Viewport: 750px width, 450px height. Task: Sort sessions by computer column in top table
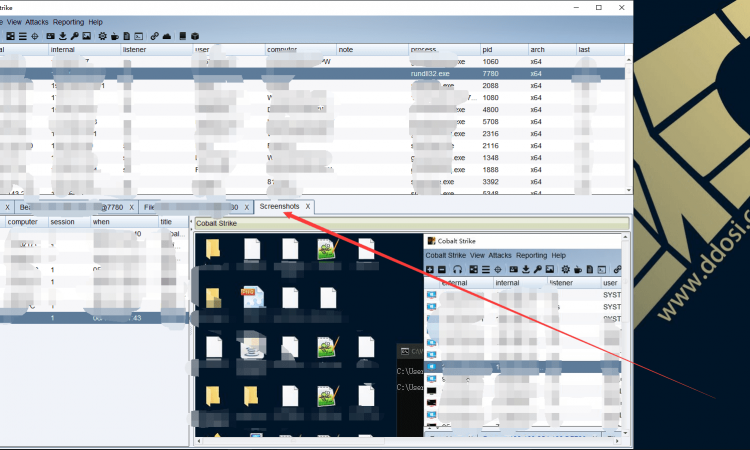[301, 49]
